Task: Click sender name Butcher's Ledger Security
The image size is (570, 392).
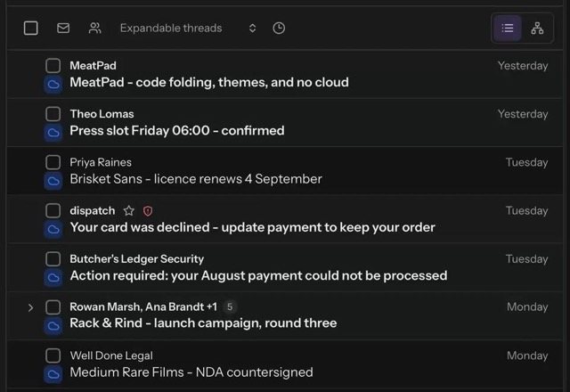Action: [x=136, y=259]
